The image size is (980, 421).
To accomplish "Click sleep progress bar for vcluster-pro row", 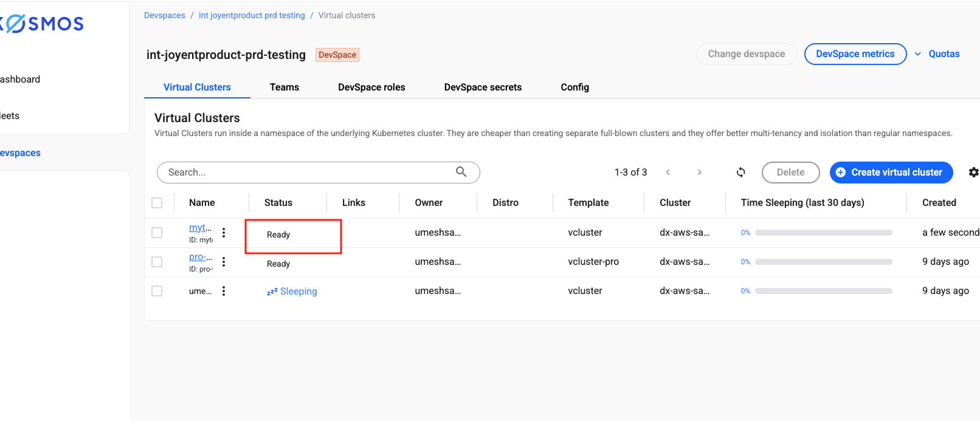I will (824, 262).
